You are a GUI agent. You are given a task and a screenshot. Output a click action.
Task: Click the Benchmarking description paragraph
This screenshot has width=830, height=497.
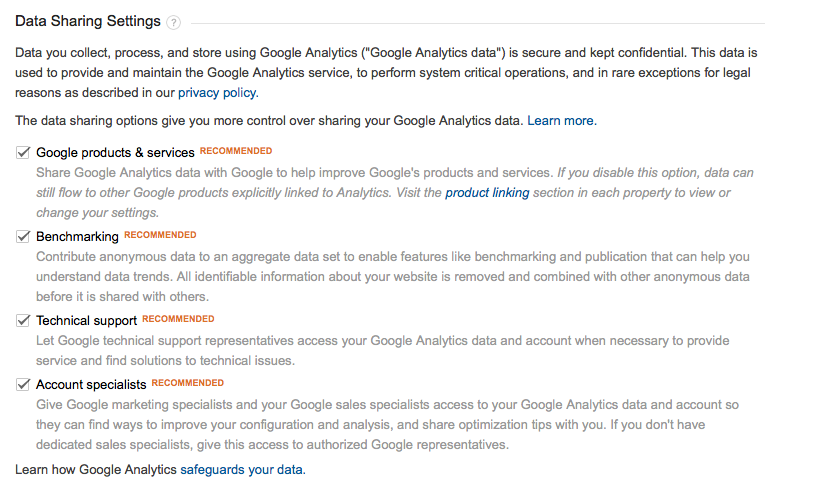(x=393, y=277)
